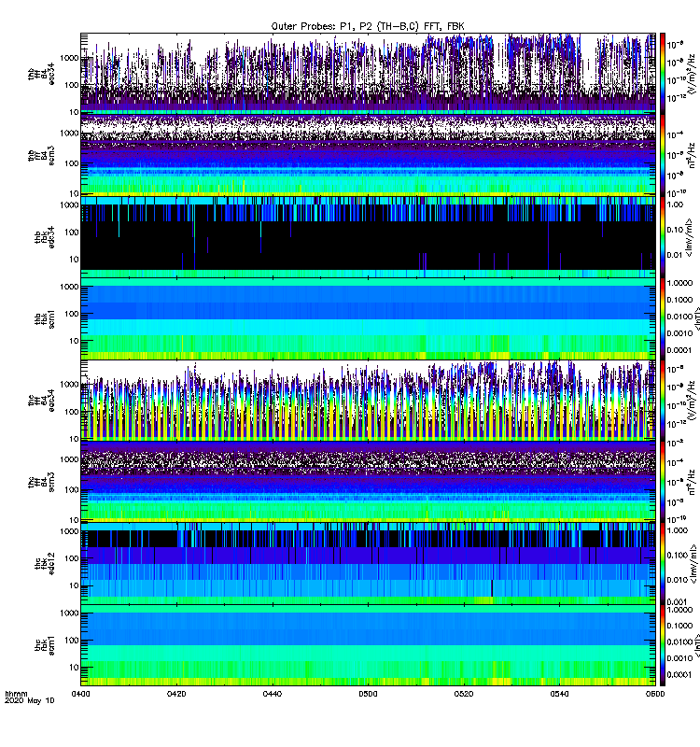Select the 0440 time tick label
The width and height of the screenshot is (700, 747).
[273, 694]
